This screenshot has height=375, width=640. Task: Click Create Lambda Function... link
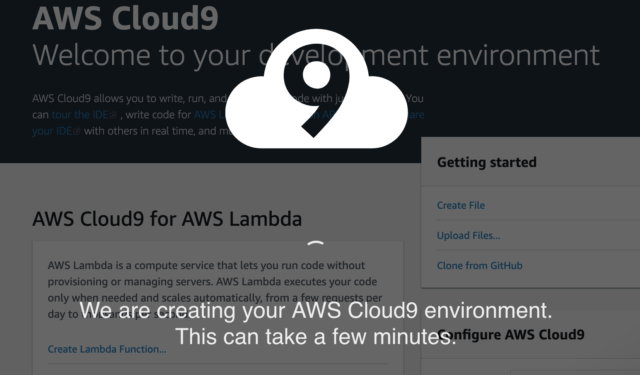pyautogui.click(x=107, y=349)
